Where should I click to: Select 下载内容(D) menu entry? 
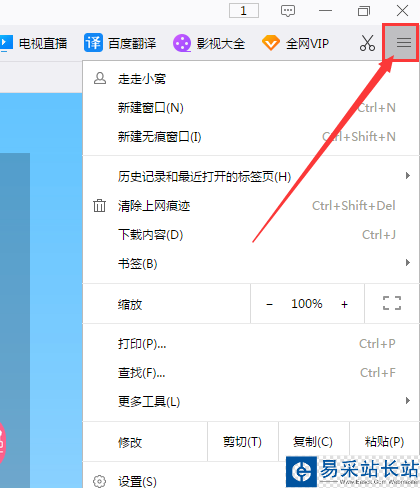(251, 235)
